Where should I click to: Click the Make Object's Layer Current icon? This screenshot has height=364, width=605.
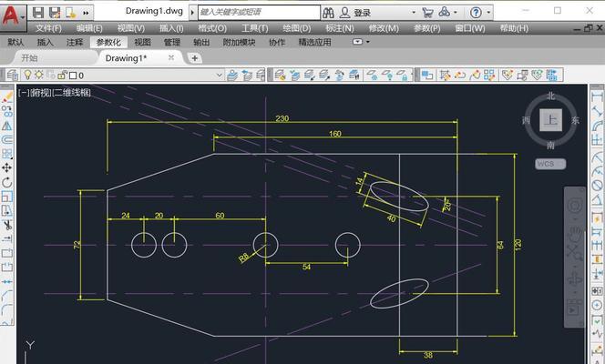[x=232, y=75]
